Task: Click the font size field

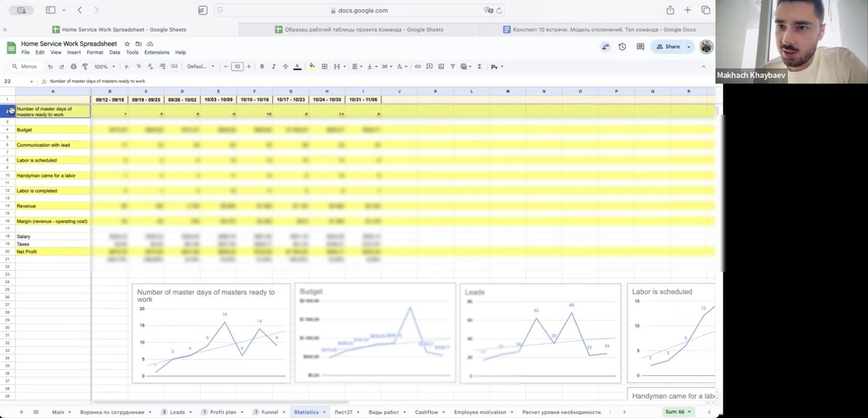Action: coord(237,67)
